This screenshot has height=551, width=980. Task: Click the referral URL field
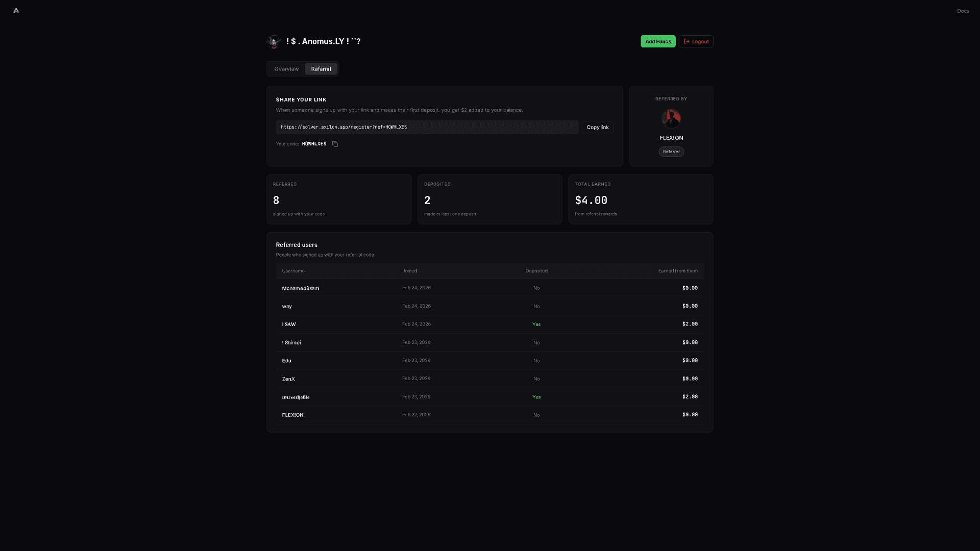coord(427,127)
